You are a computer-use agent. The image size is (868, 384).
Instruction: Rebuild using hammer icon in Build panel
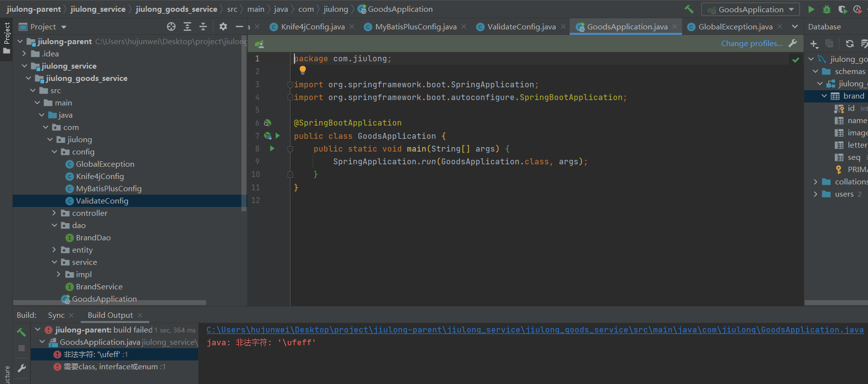(21, 332)
